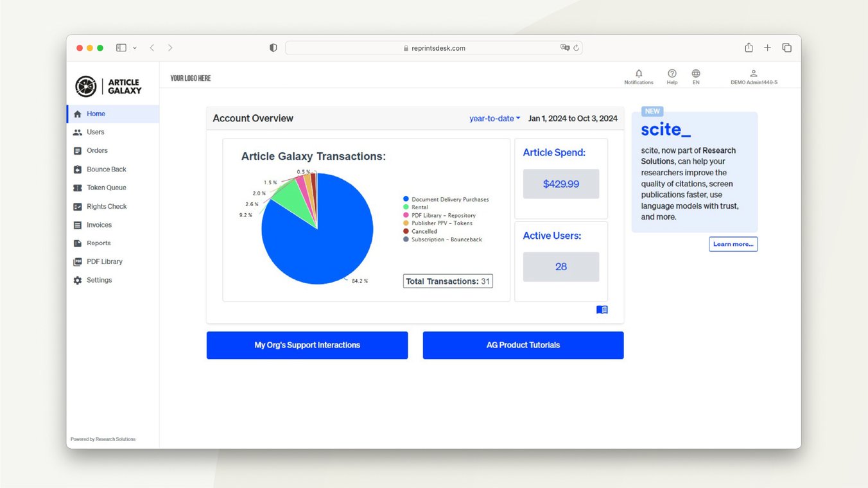Click the Settings gear icon
Screen dimensions: 868x488
coord(78,281)
